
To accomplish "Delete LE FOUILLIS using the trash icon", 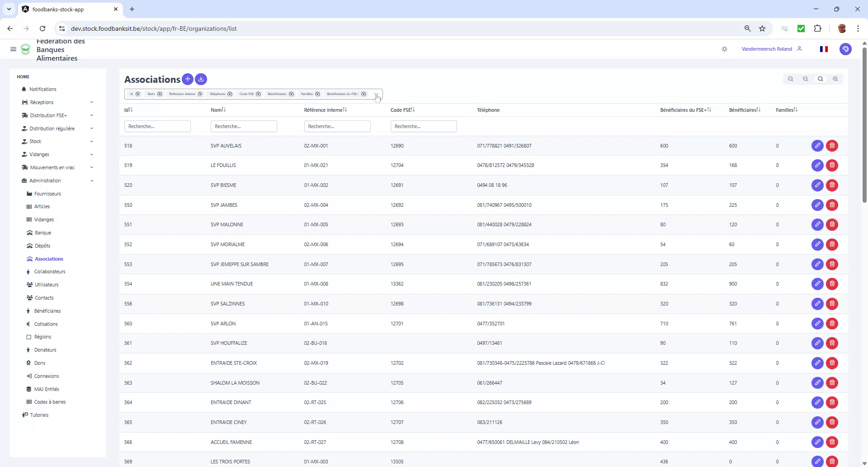I will point(832,165).
